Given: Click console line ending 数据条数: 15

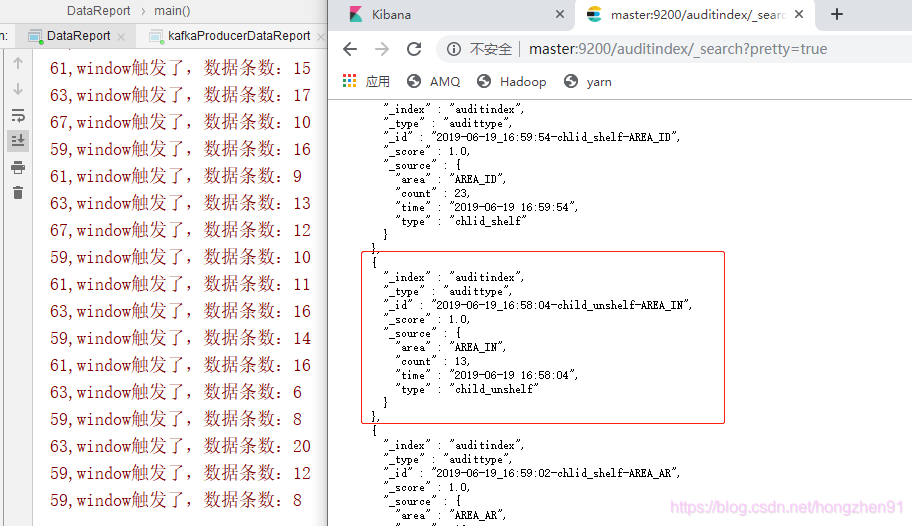Looking at the screenshot, I should [x=180, y=68].
